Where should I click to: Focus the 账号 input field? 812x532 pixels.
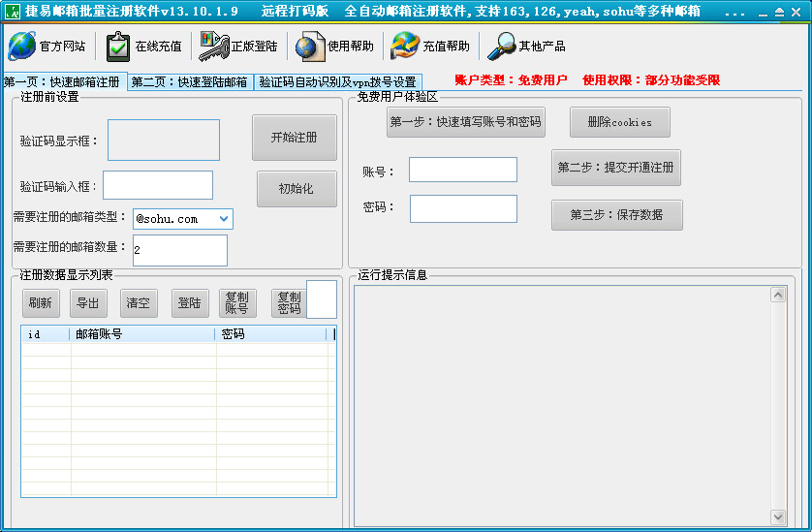(462, 170)
